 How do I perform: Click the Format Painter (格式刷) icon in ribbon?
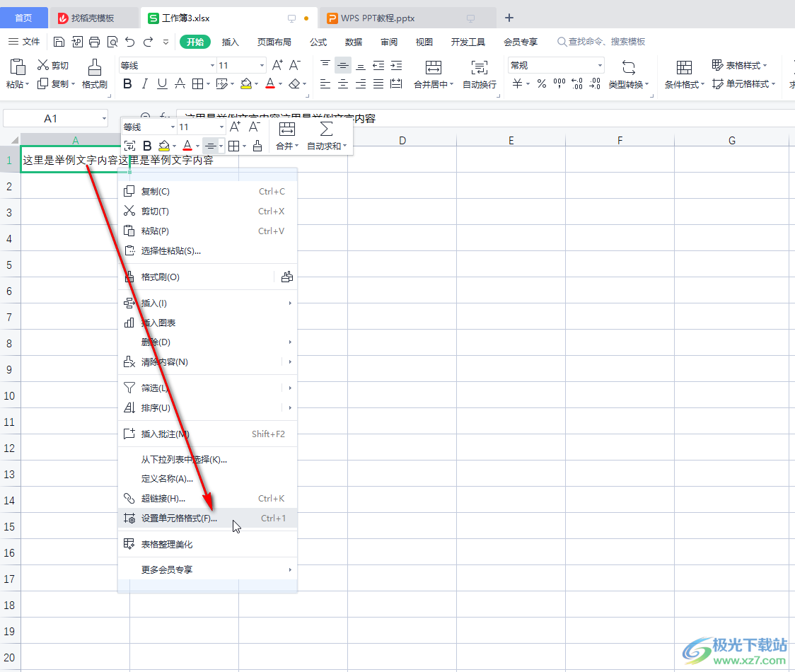tap(94, 67)
